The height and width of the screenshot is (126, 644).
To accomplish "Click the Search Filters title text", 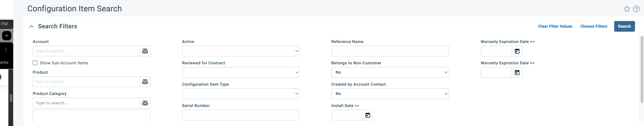I will (57, 26).
